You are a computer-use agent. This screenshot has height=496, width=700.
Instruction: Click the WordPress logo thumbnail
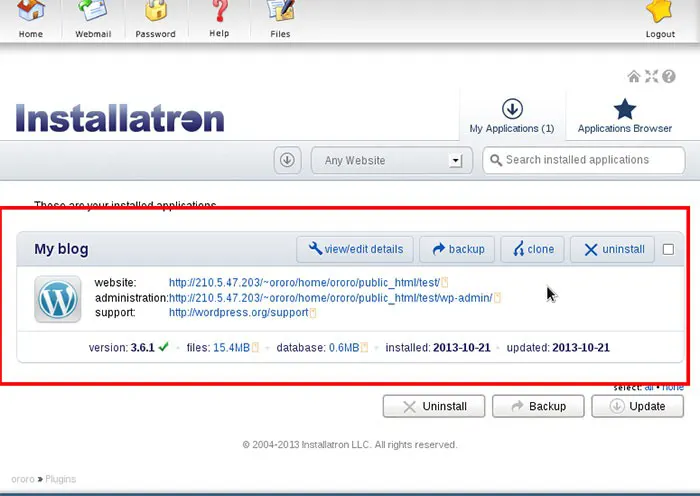[x=58, y=299]
